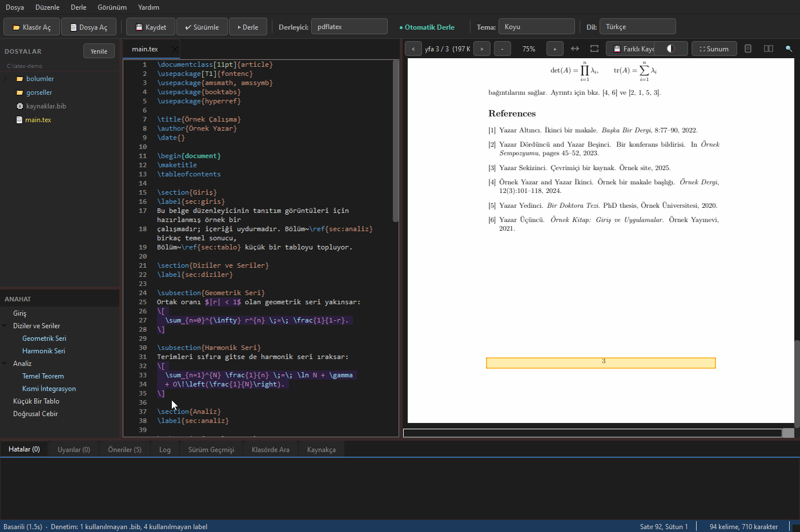Close the main.tex editor tab

click(x=175, y=49)
